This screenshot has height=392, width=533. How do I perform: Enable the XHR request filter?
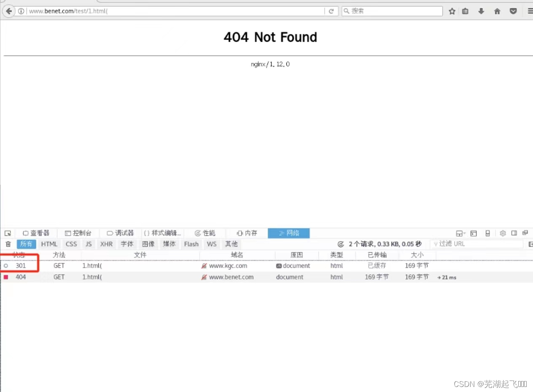tap(106, 244)
